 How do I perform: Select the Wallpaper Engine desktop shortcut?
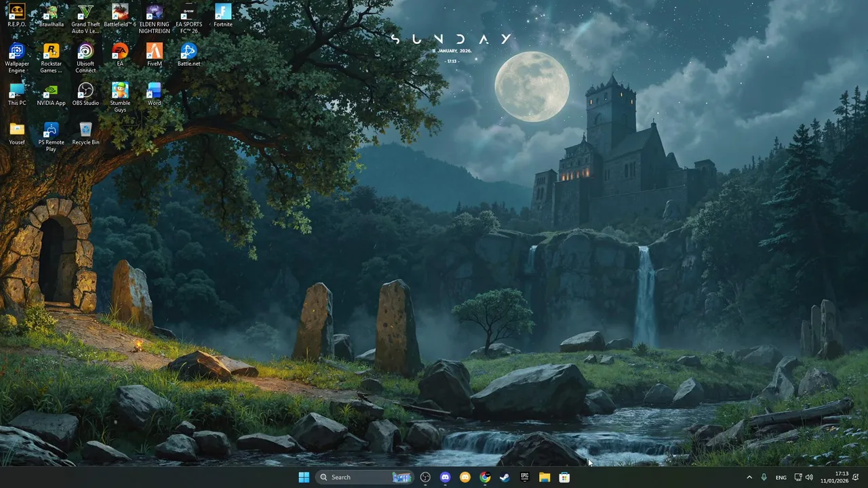(17, 58)
